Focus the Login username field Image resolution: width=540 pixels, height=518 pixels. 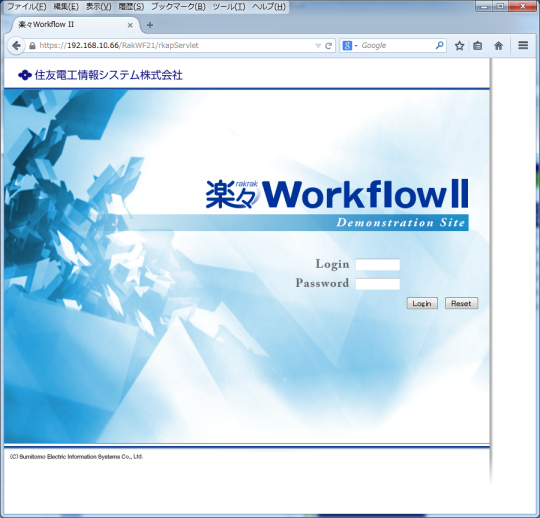click(377, 265)
